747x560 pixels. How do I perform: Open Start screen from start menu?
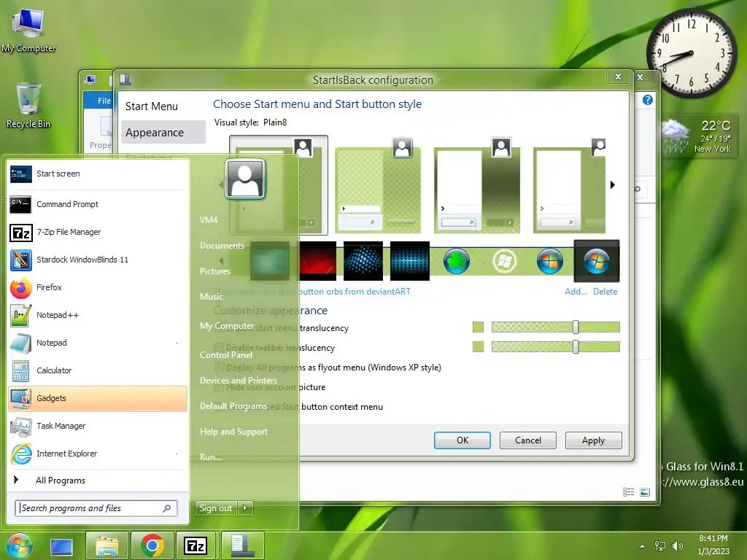pos(98,174)
